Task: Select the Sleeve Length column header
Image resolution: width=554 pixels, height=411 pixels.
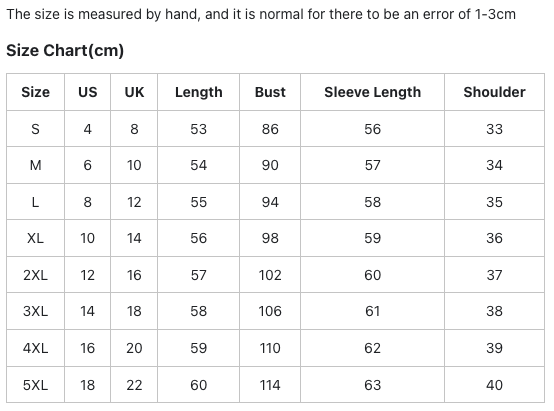Action: pyautogui.click(x=372, y=92)
